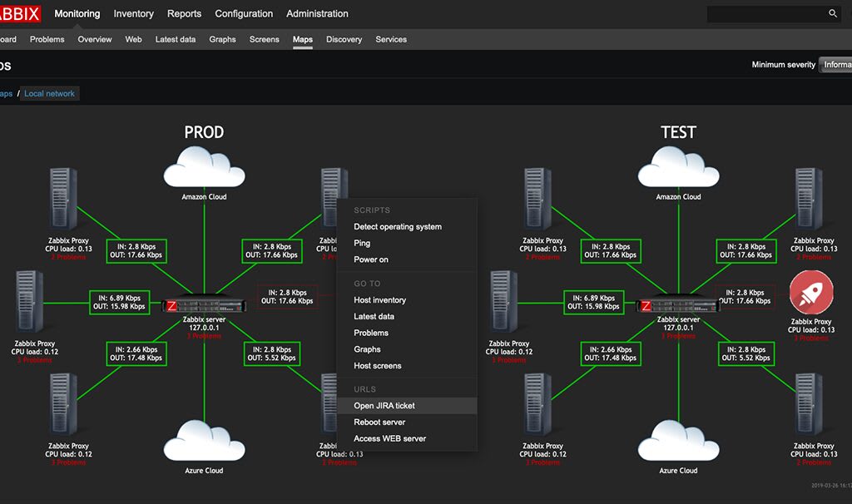
Task: Open the Configuration menu
Action: coord(244,13)
